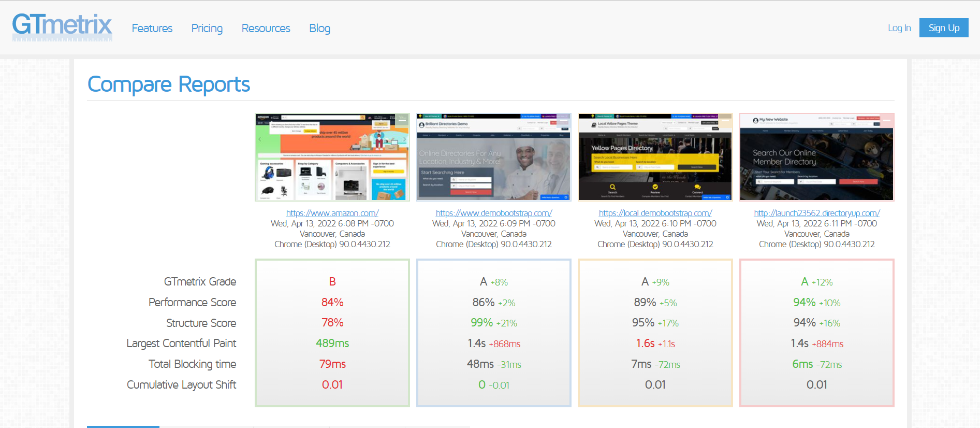The width and height of the screenshot is (980, 428).
Task: Click the Sign Up button
Action: point(944,28)
